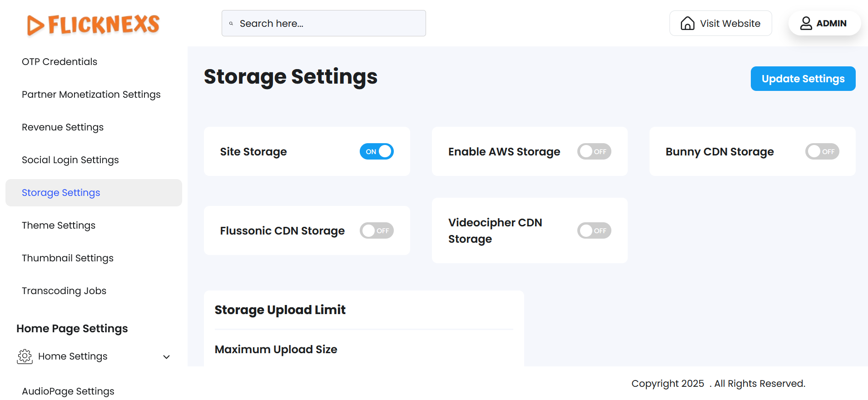Open OTP Credentials in sidebar

(x=60, y=62)
